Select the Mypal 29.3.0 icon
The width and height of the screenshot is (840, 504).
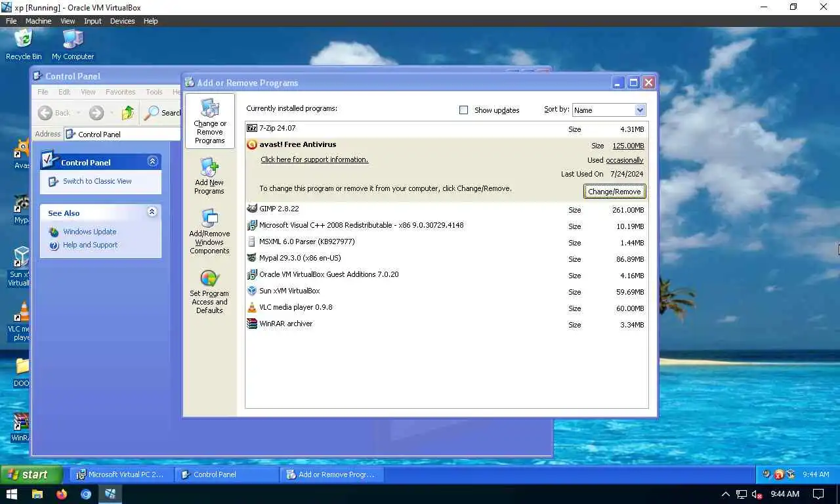(252, 258)
